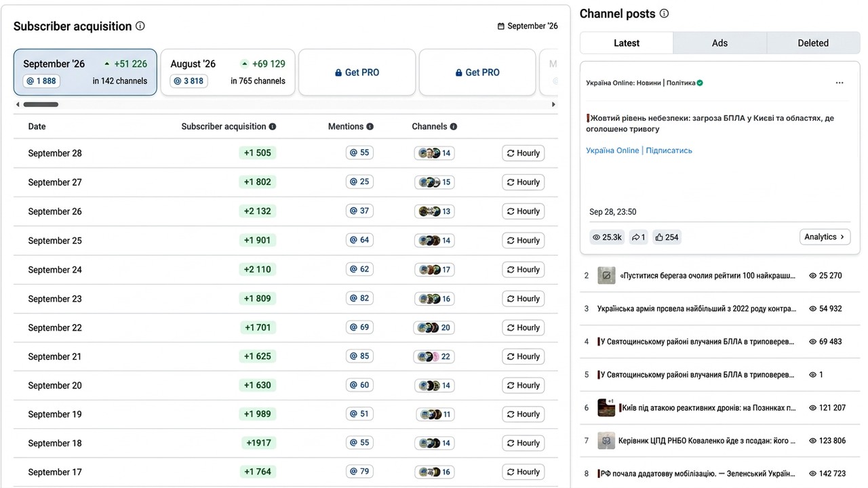Open post 3 about Українська армія
This screenshot has height=488, width=868.
(697, 309)
